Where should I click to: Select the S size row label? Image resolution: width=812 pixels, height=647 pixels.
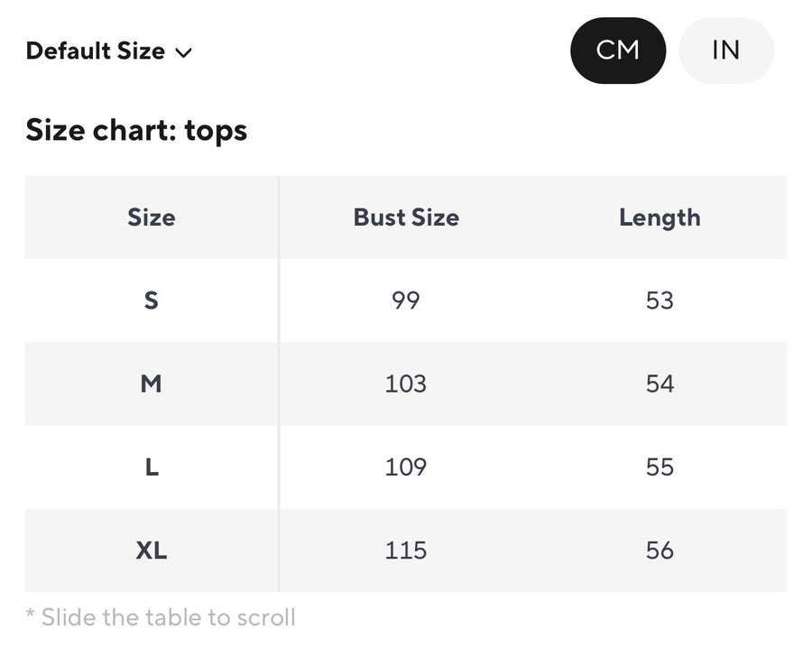(152, 300)
